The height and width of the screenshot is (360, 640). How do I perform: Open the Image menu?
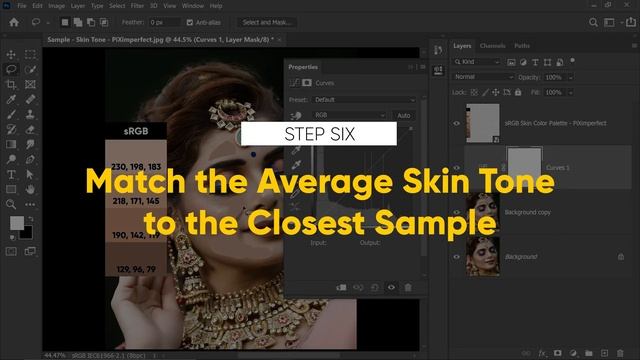click(56, 6)
